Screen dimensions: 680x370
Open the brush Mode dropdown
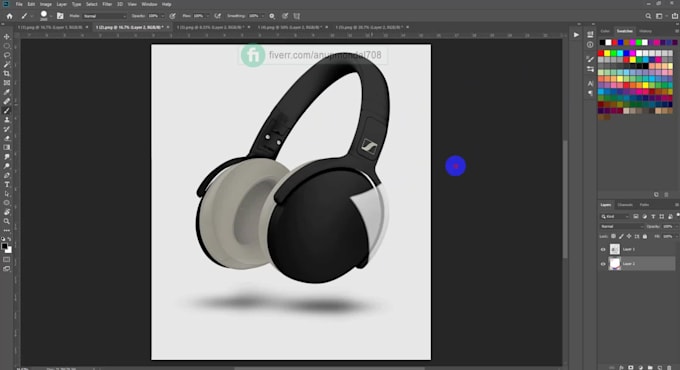(105, 16)
